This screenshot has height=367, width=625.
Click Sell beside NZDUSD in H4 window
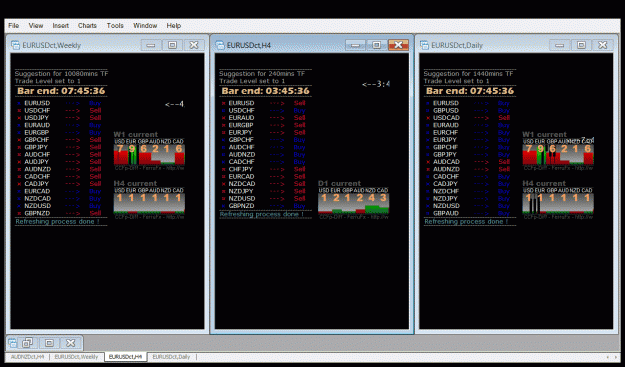click(x=299, y=198)
